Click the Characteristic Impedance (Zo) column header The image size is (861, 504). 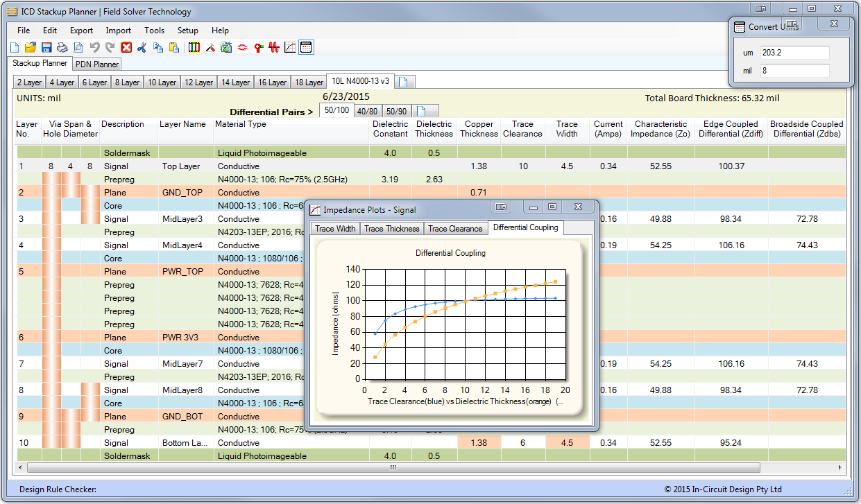tap(660, 129)
